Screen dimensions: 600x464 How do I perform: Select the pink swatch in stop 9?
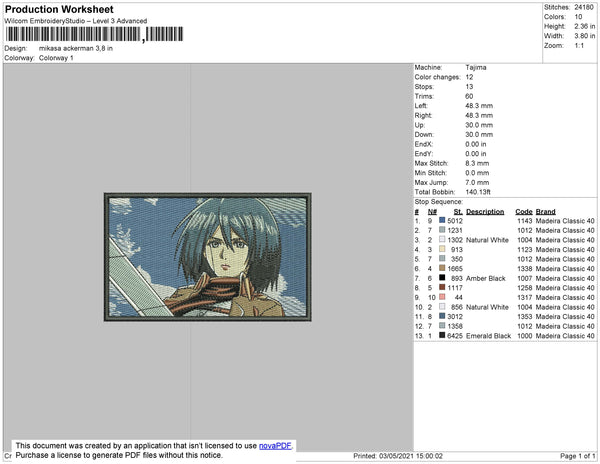point(442,297)
